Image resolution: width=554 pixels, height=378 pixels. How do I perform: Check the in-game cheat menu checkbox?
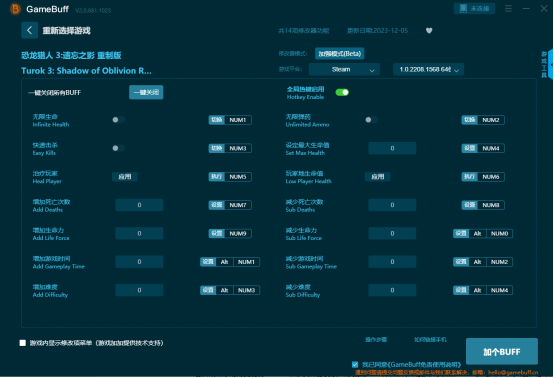(x=23, y=343)
